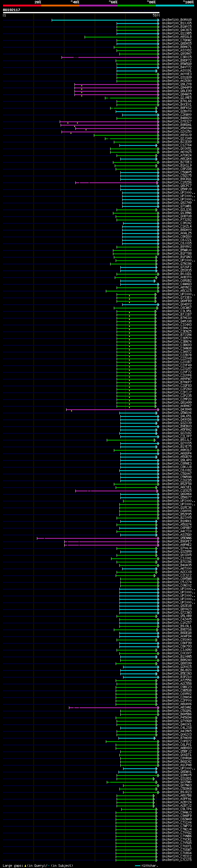Viewport: 197px width, 868px height.
Task: Select hit UniRef100_B4VT72
Action: 177,67
